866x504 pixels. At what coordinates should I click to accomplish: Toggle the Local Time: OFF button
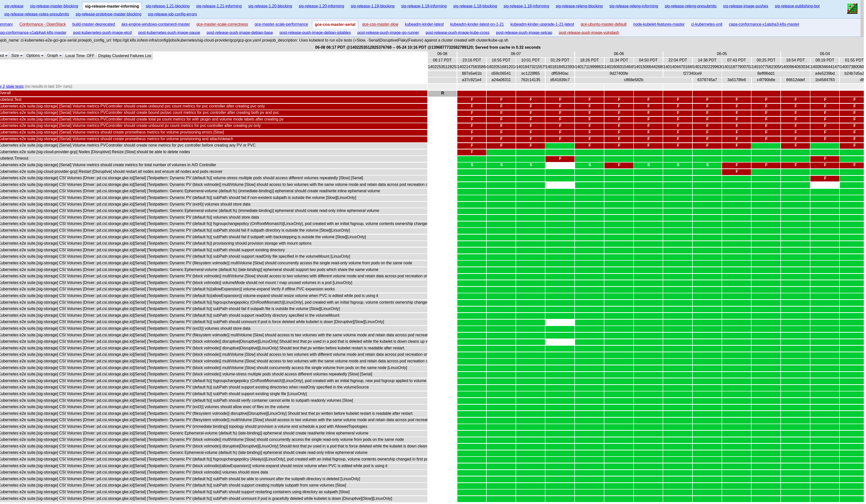click(x=80, y=56)
